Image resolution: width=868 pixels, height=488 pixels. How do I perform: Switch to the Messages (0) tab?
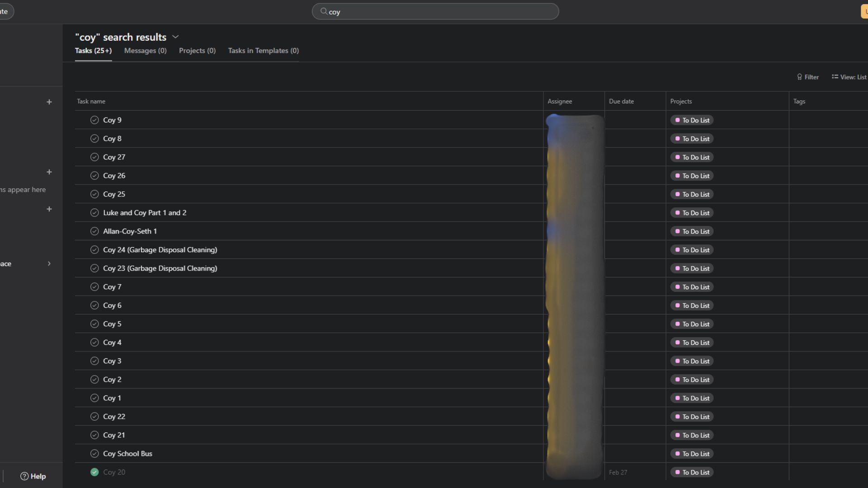pyautogui.click(x=145, y=51)
